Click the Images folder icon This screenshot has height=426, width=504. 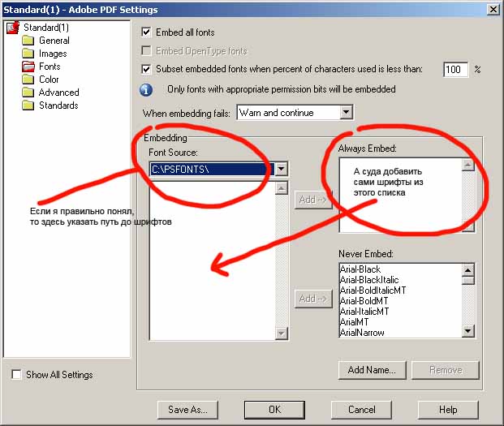coord(28,54)
